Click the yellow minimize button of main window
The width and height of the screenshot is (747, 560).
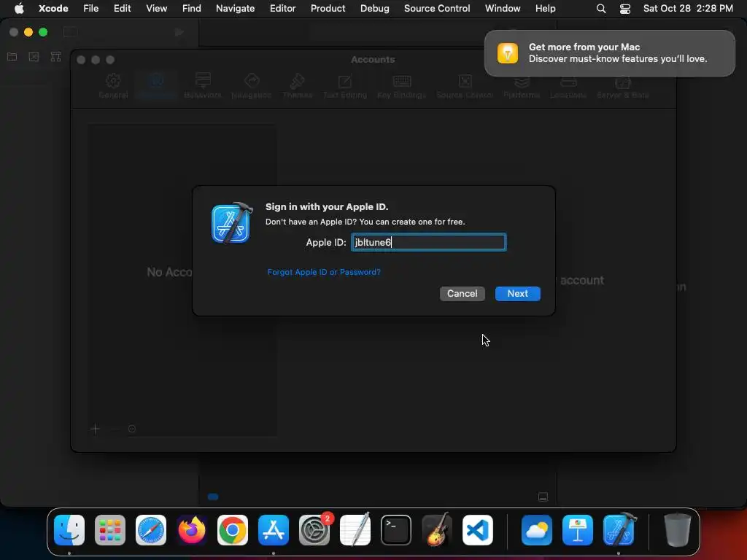(x=28, y=32)
